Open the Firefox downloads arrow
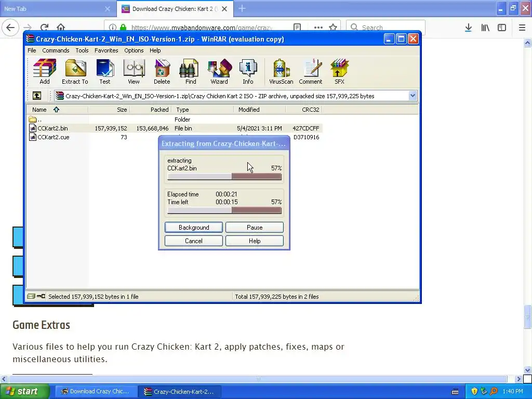 point(468,28)
